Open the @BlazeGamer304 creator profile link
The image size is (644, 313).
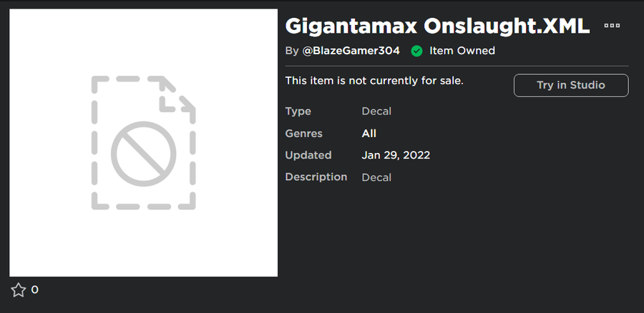[x=351, y=51]
